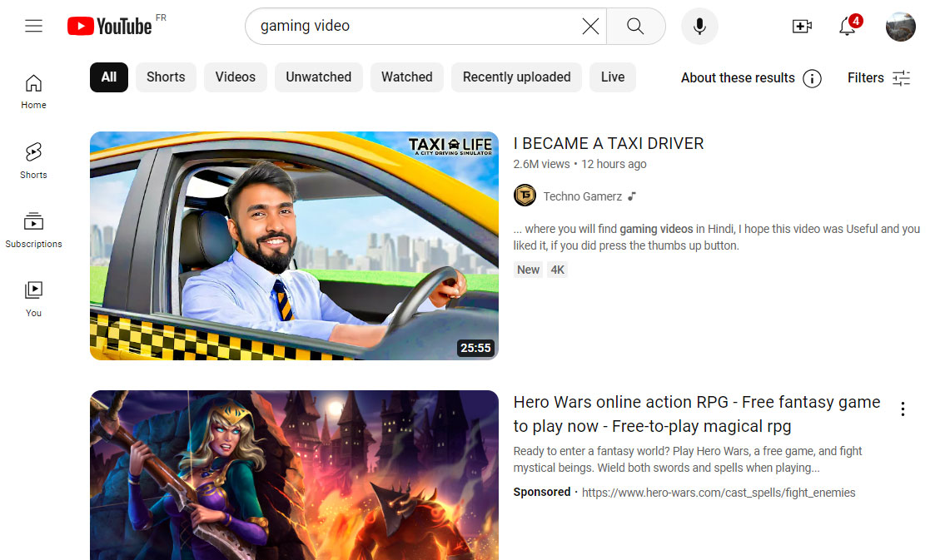The image size is (945, 560).
Task: Click the About these results text
Action: pyautogui.click(x=738, y=77)
